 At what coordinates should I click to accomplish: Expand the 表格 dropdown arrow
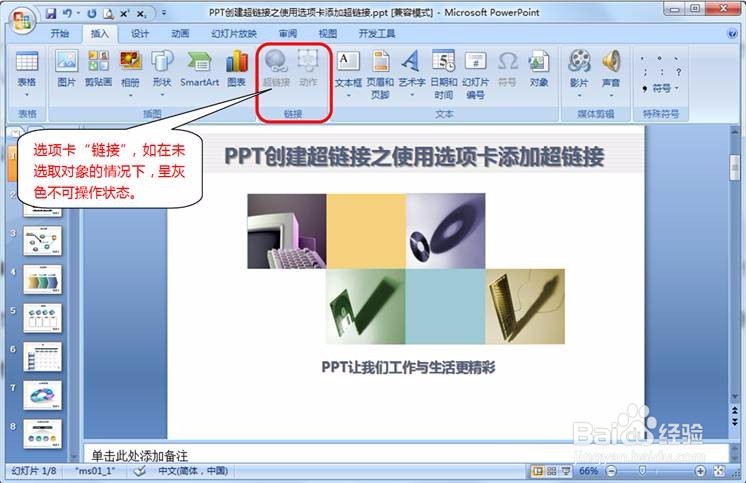27,95
